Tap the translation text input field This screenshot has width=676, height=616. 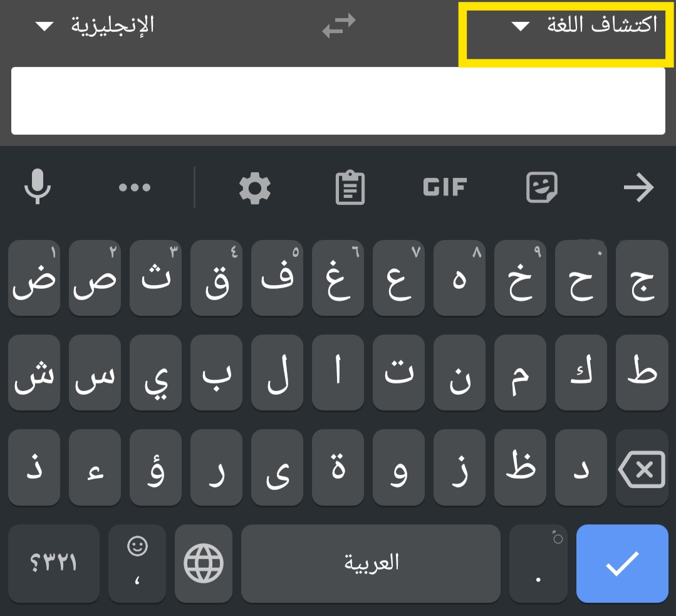coord(338,100)
